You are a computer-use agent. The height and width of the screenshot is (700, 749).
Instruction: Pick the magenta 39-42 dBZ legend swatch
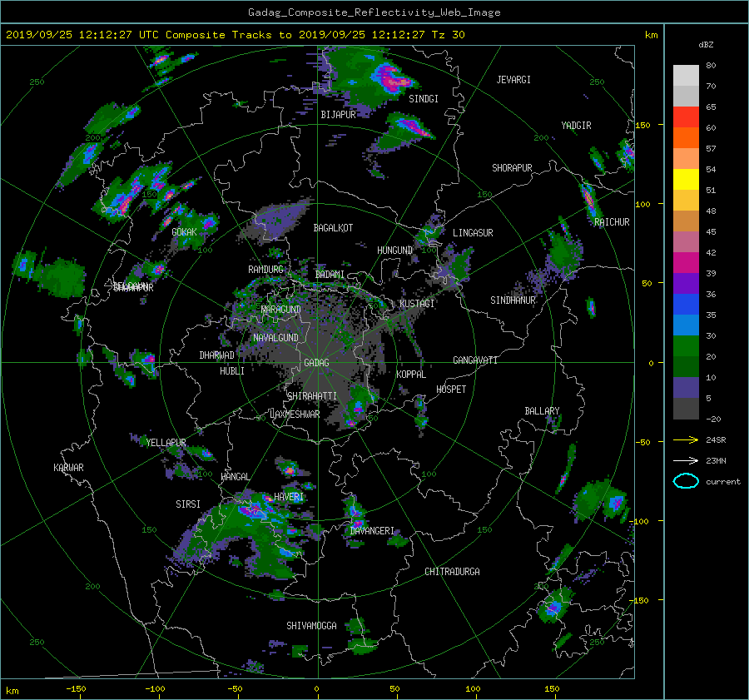point(686,263)
